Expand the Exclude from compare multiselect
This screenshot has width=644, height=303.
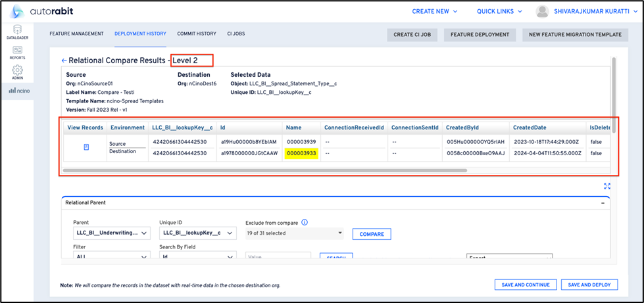[294, 233]
